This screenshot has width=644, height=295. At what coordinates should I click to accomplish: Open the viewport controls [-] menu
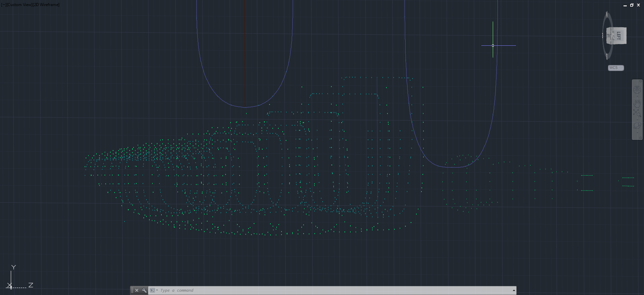pyautogui.click(x=4, y=5)
